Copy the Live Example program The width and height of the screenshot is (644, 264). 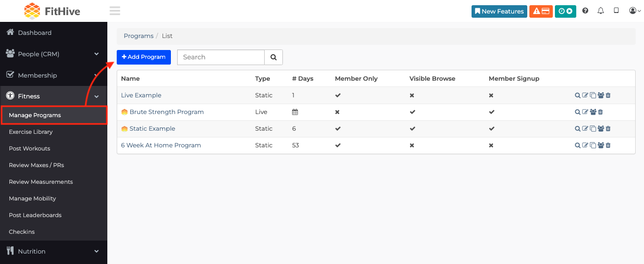593,95
